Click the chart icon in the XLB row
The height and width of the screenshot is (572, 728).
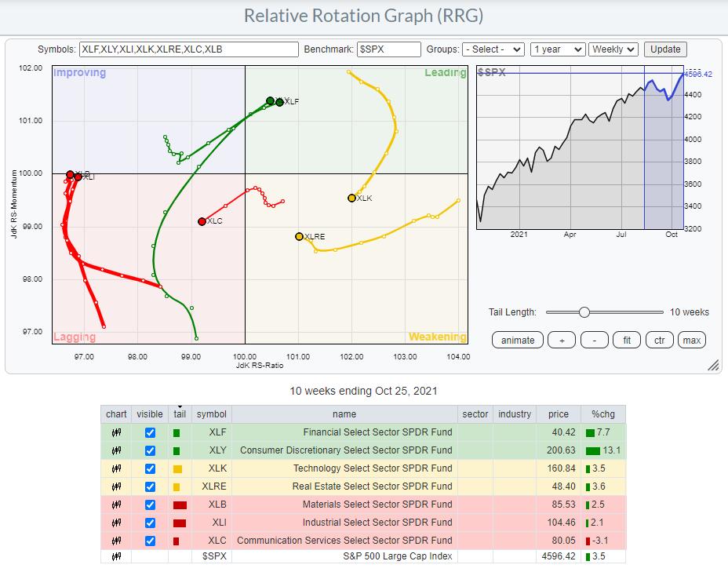(x=116, y=505)
